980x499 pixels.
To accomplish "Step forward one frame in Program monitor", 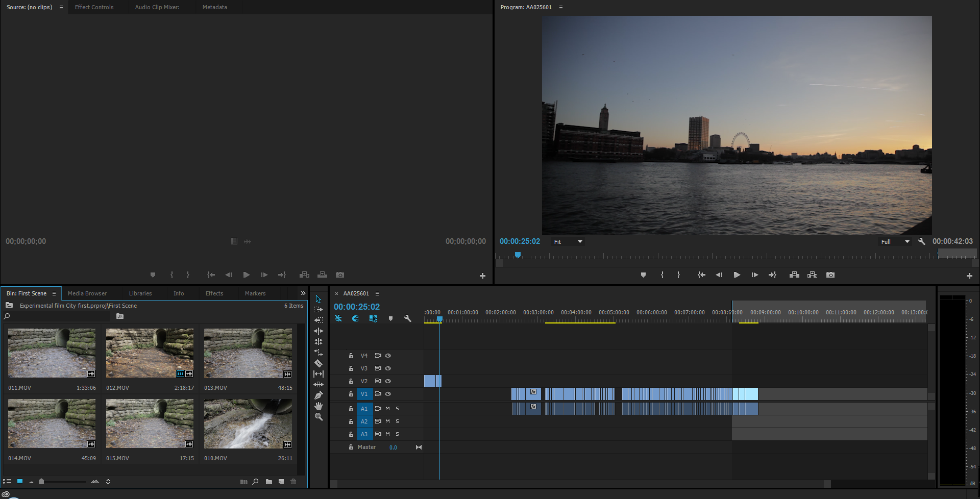I will pyautogui.click(x=754, y=275).
